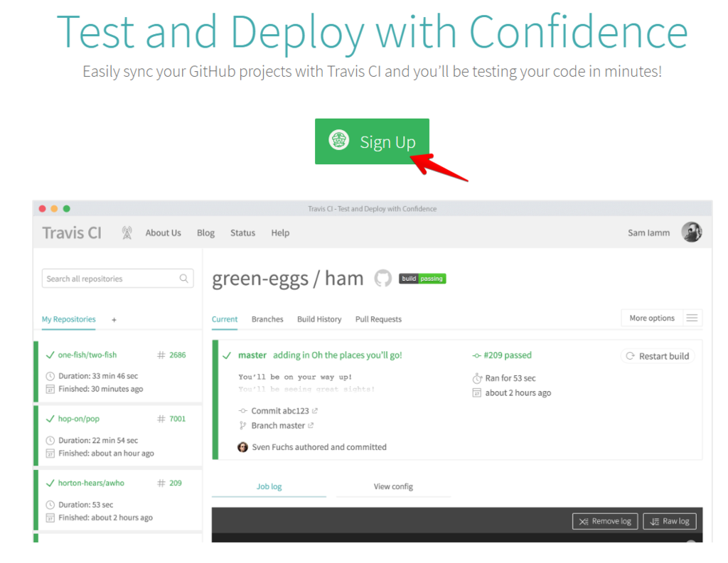
Task: Select the Current tab
Action: coord(224,319)
